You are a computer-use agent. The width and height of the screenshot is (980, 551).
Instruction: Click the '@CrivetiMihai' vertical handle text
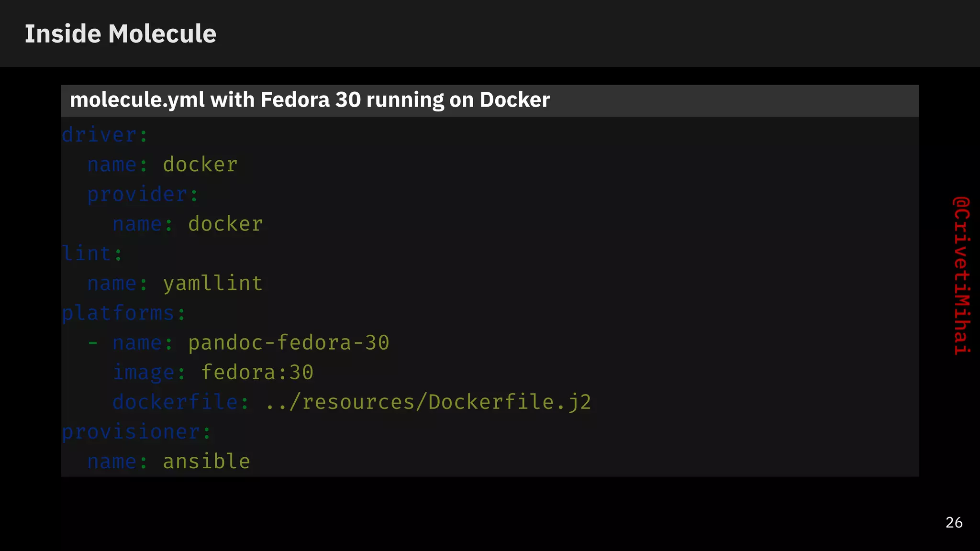pyautogui.click(x=961, y=275)
